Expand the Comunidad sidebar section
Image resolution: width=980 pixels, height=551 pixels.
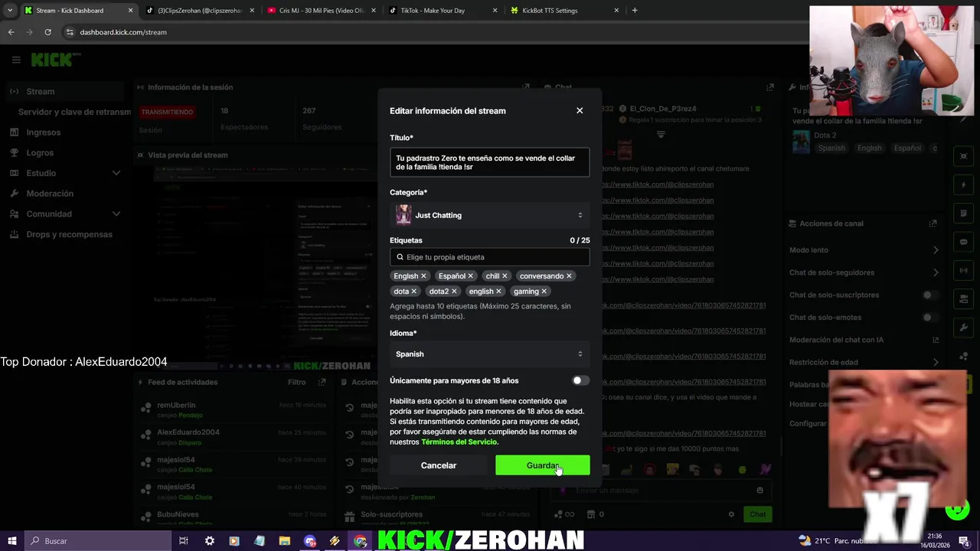click(x=65, y=214)
